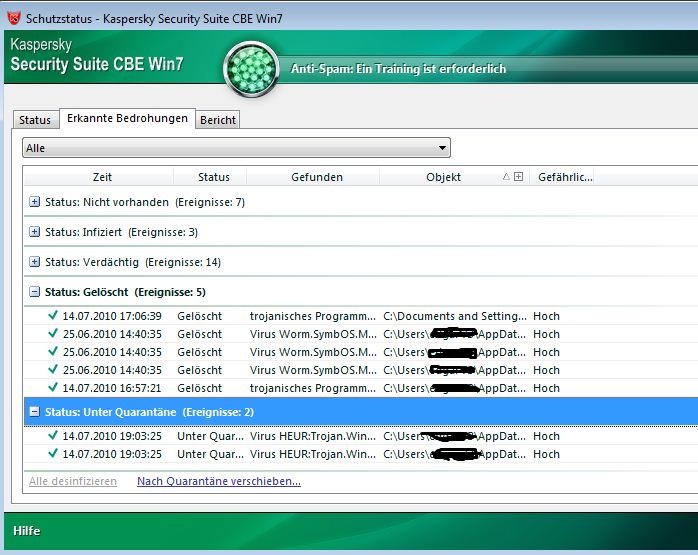Sort by the Zeit column header

(102, 177)
